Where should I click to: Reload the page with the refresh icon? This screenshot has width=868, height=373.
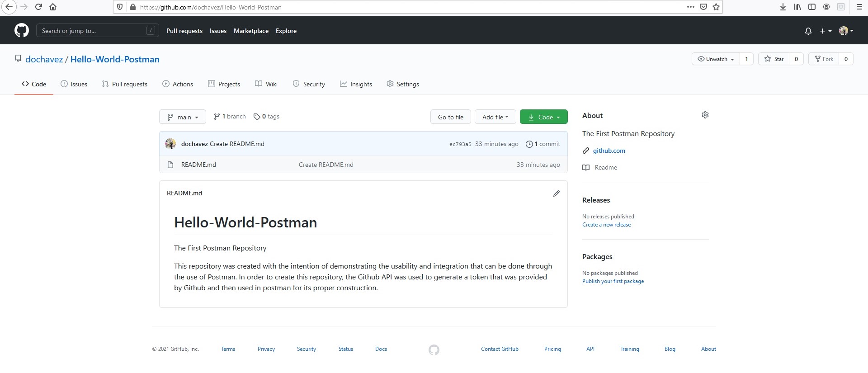[38, 7]
